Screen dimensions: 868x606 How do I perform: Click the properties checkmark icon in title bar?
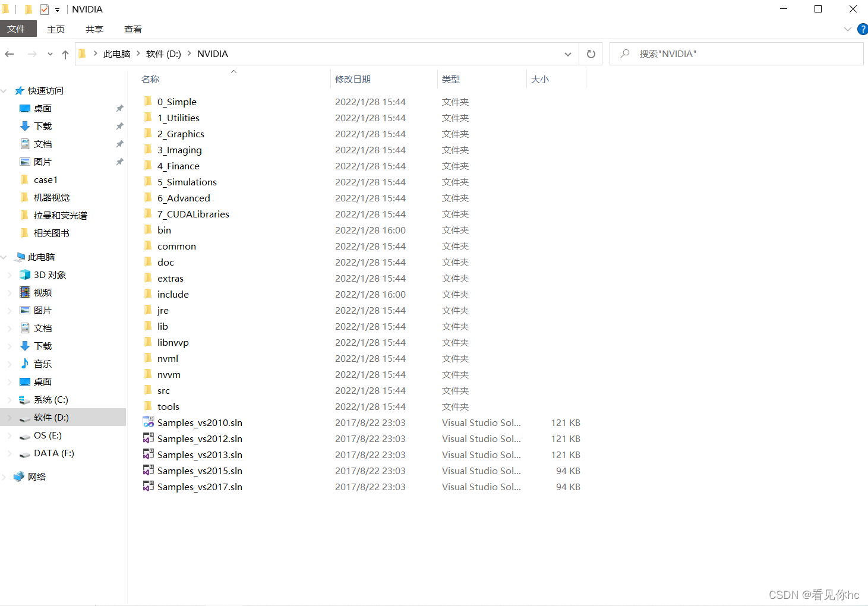(x=45, y=10)
